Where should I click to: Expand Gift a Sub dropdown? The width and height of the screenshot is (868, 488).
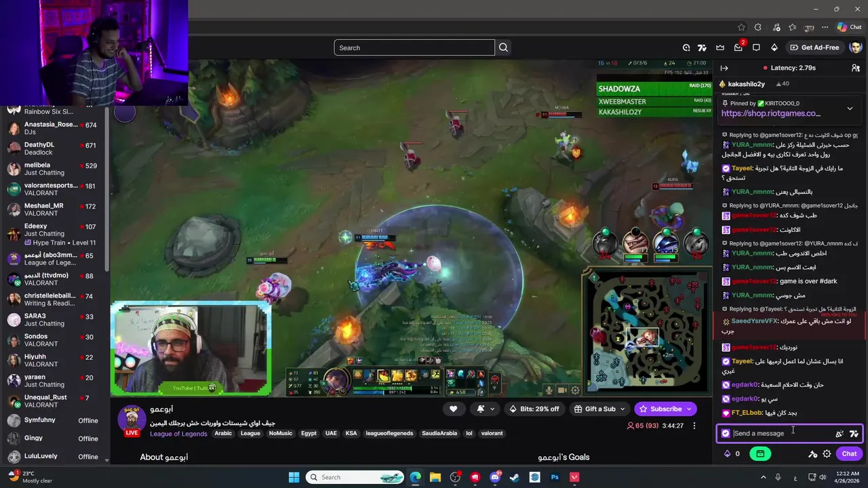pyautogui.click(x=623, y=409)
